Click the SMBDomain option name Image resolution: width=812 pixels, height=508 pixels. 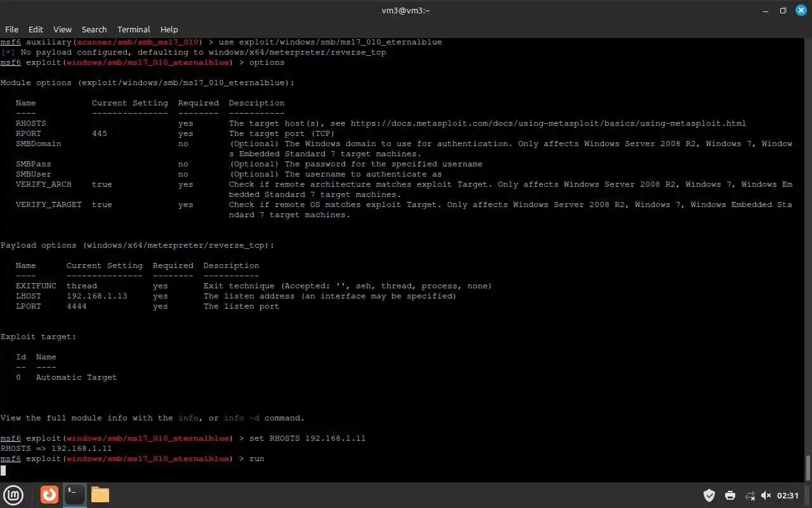pos(39,144)
